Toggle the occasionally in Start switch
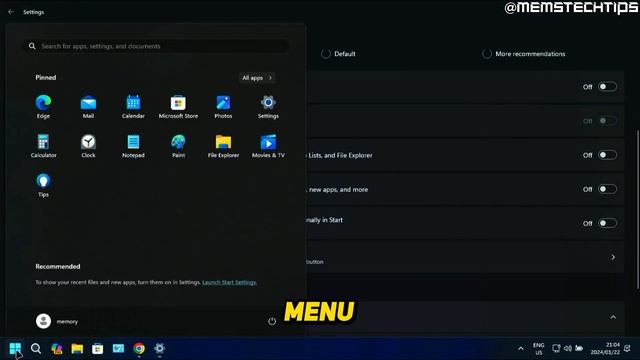Screen dimensions: 640x360 607,223
